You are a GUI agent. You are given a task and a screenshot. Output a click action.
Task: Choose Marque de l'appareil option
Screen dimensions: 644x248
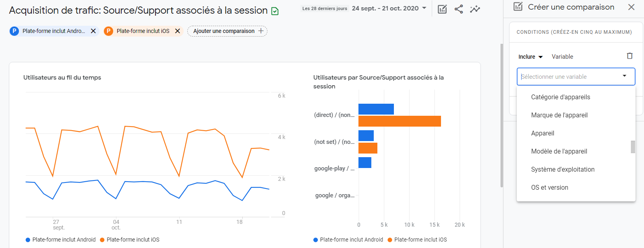[559, 115]
